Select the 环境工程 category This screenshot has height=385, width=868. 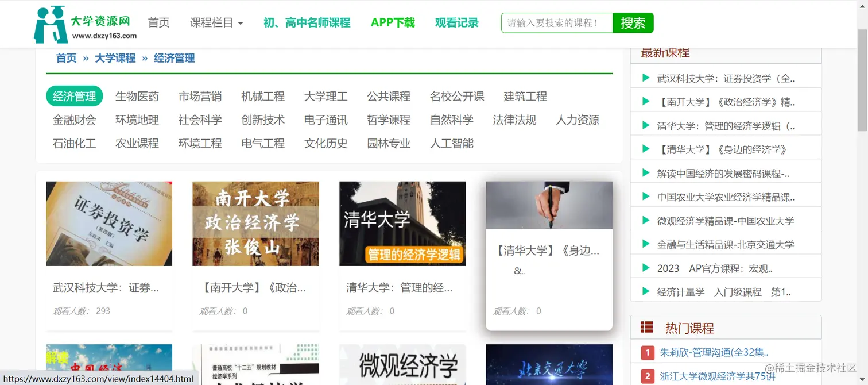200,143
